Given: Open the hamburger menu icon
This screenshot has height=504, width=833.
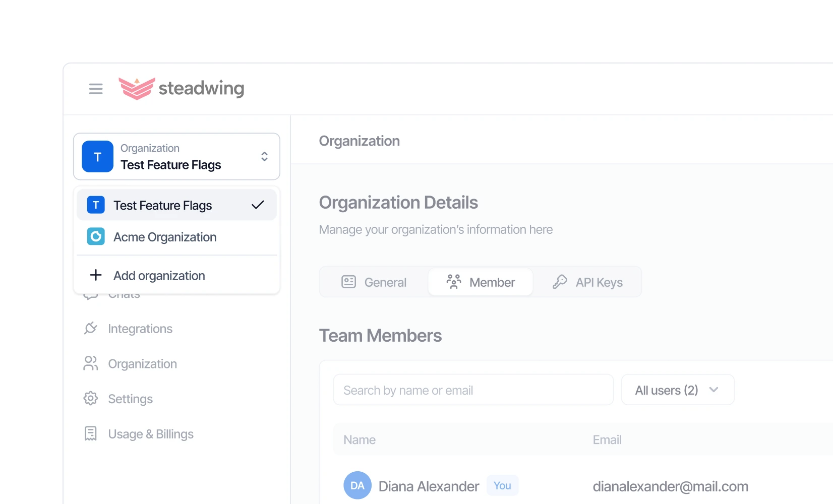Looking at the screenshot, I should click(96, 89).
